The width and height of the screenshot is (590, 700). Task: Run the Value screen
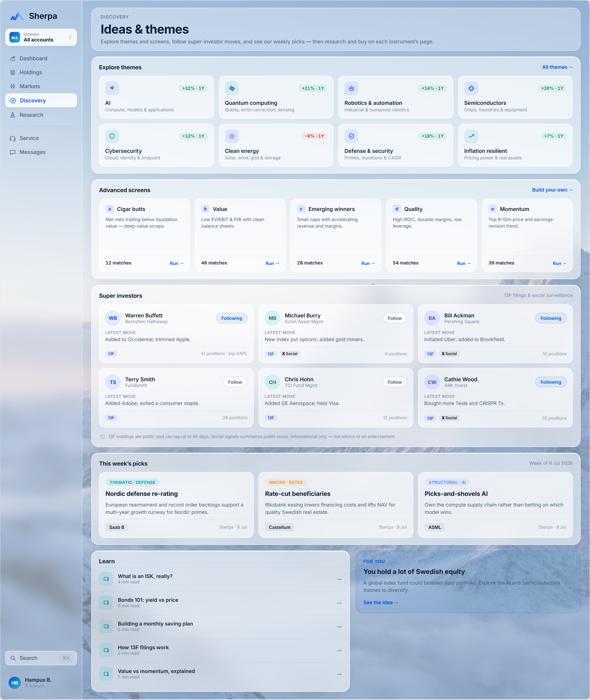tap(272, 263)
